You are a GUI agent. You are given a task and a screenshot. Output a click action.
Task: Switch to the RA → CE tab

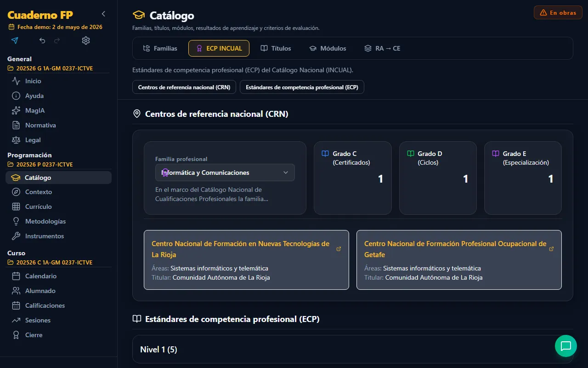pos(382,48)
